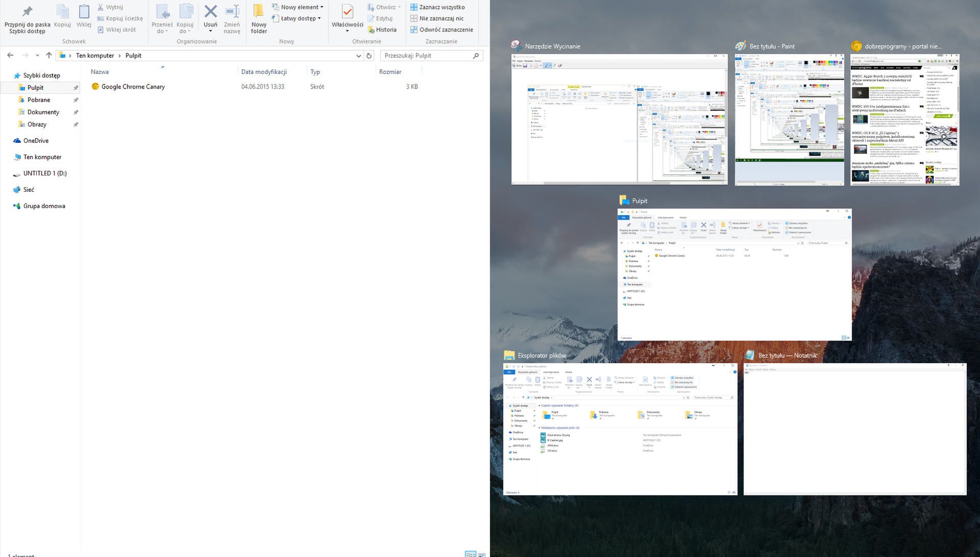
Task: Go up one folder level arrow
Action: pyautogui.click(x=49, y=56)
